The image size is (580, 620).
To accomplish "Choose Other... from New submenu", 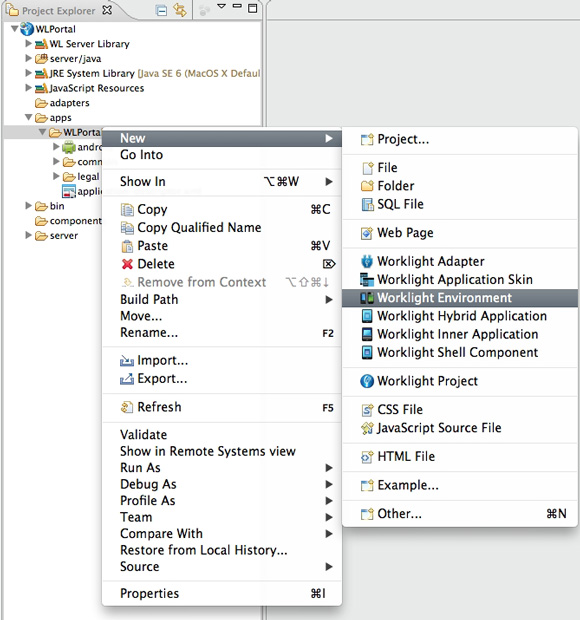I will [460, 514].
